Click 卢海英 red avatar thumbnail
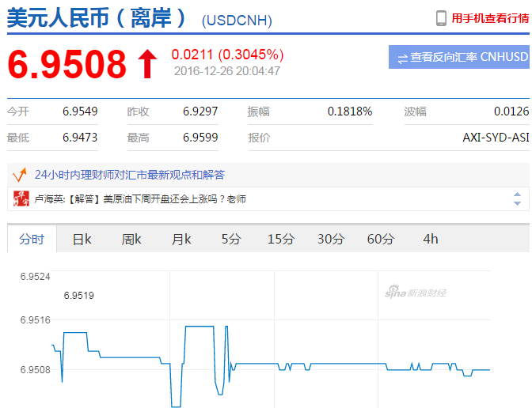 pos(21,198)
